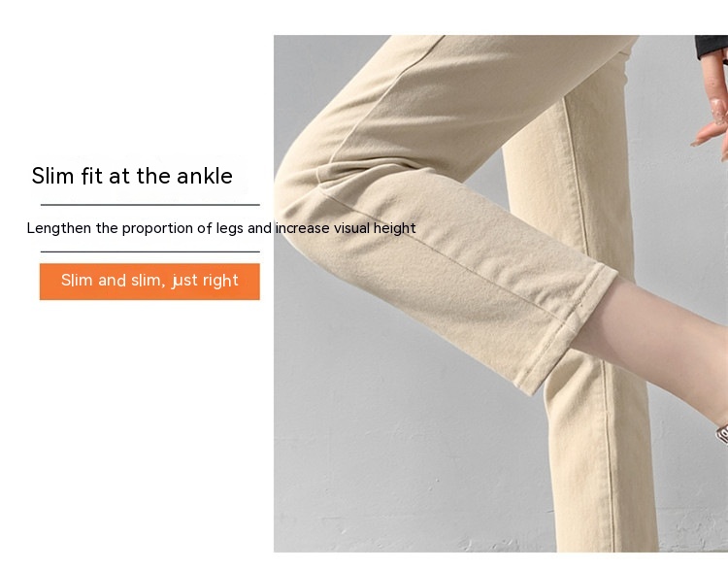This screenshot has height=570, width=728.
Task: Click the stitched hem cuff of the raised trouser leg
Action: pos(569,327)
